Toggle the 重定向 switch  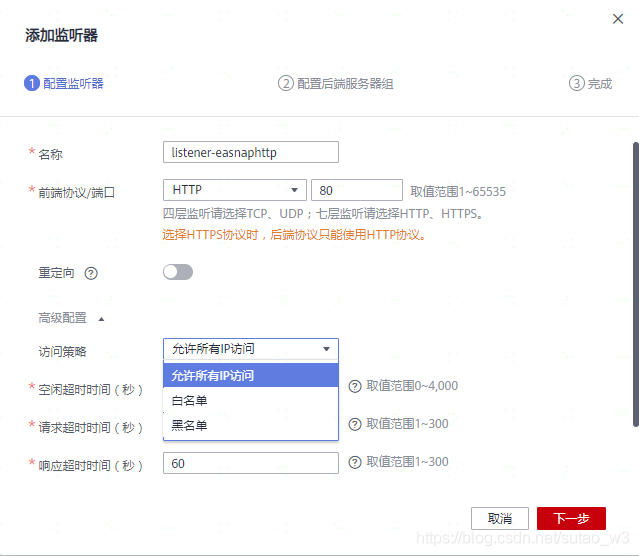coord(178,272)
